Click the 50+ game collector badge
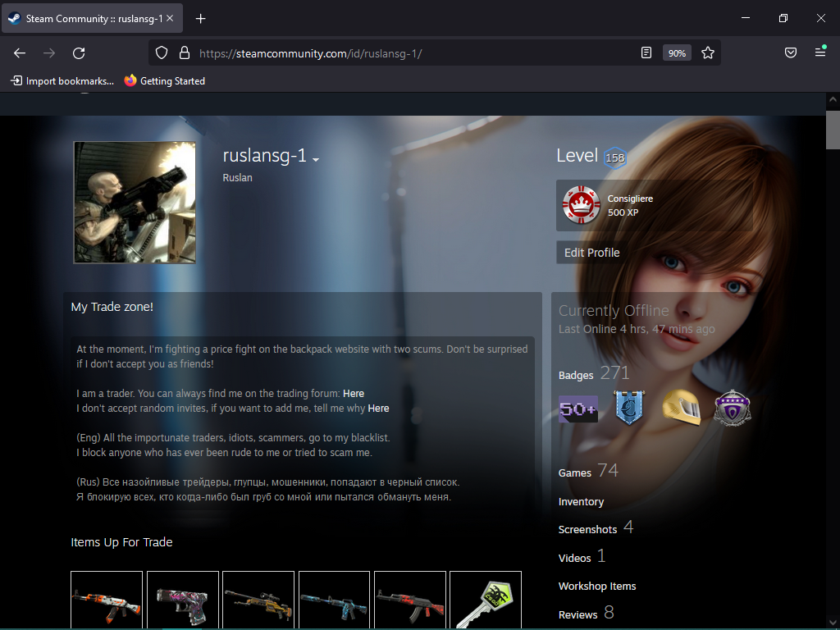The height and width of the screenshot is (630, 840). (x=578, y=409)
